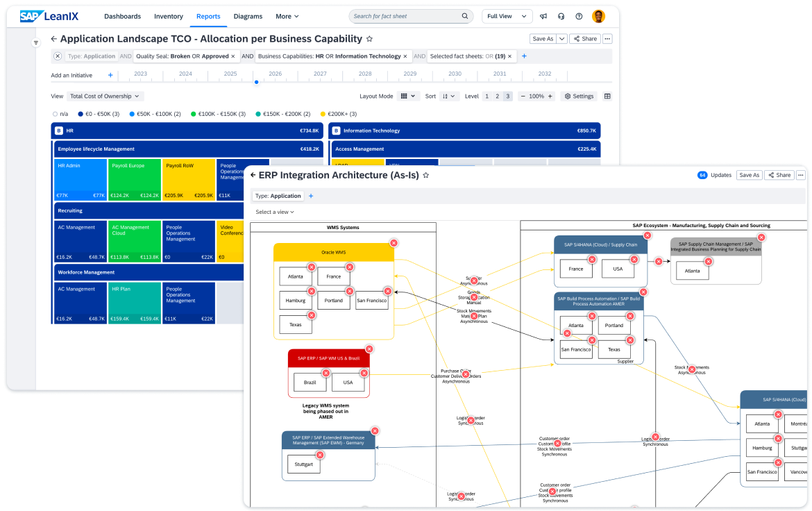Favorite the ERP Integration Architecture diagram star
Screen dimensions: 812x511
point(425,175)
